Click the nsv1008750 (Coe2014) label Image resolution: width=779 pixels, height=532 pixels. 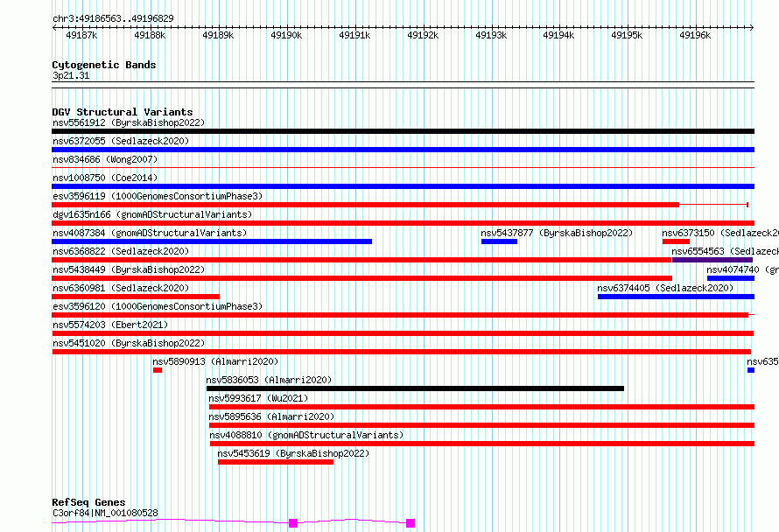105,178
